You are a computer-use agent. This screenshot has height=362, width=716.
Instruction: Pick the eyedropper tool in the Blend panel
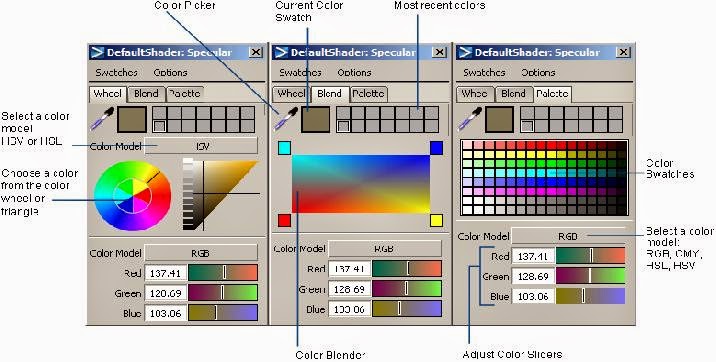(x=286, y=119)
